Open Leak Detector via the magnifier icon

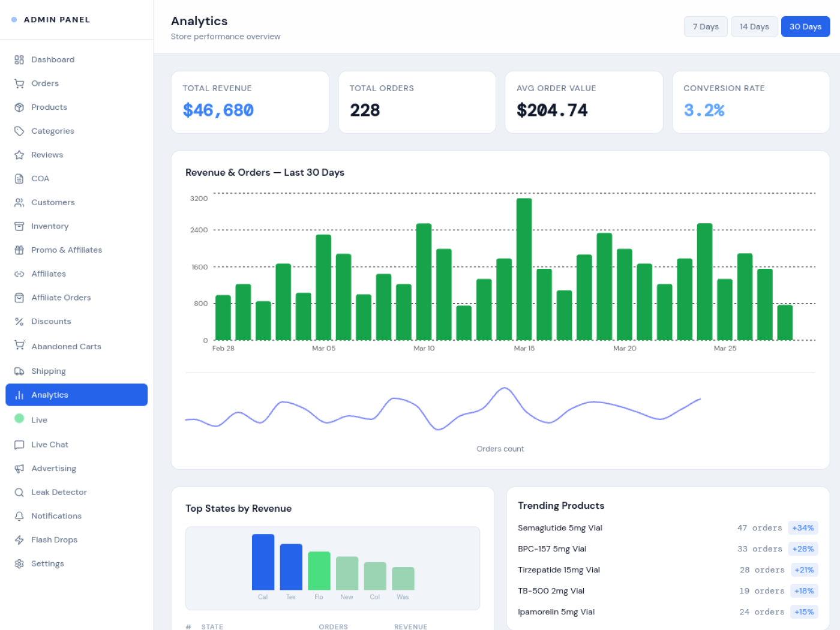[x=19, y=492]
